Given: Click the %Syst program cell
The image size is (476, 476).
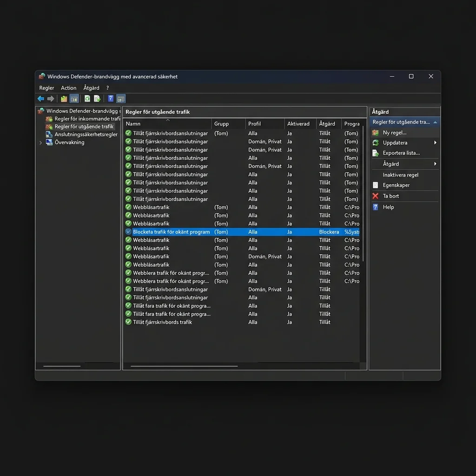Looking at the screenshot, I should (x=352, y=232).
